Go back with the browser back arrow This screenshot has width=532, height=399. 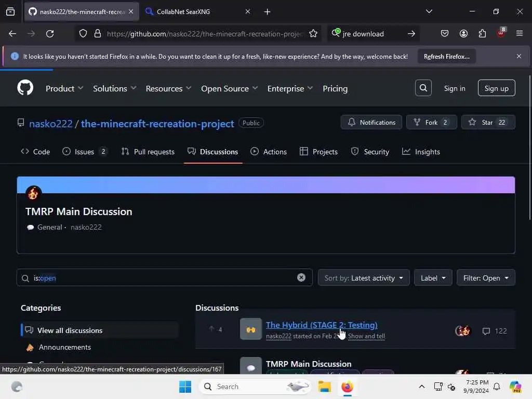(x=12, y=34)
